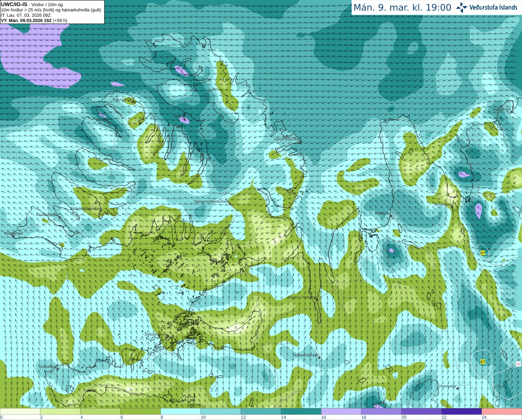The height and width of the screenshot is (420, 522).
Task: Click the legend scale value 16
Action: (x=323, y=417)
